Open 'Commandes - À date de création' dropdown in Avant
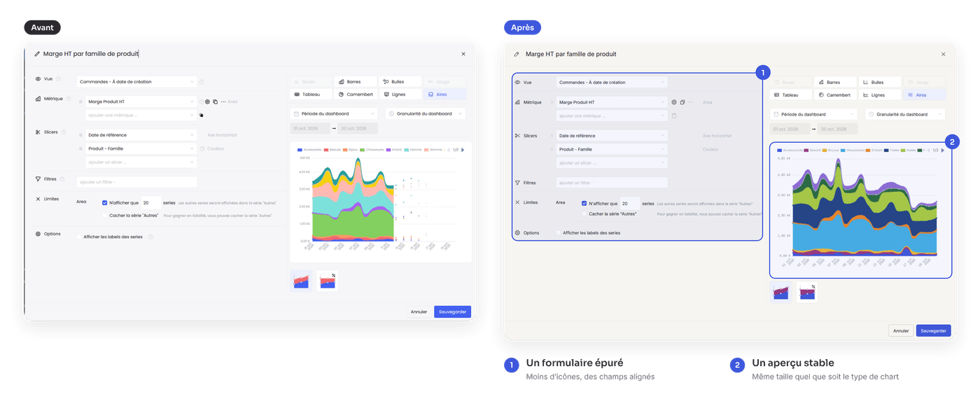 [x=136, y=82]
